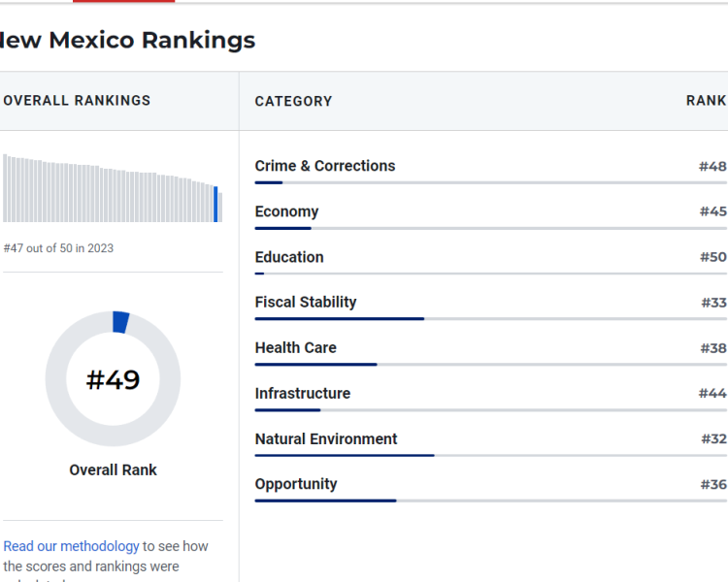The image size is (728, 582).
Task: Open the Natural Environment category
Action: (x=325, y=438)
